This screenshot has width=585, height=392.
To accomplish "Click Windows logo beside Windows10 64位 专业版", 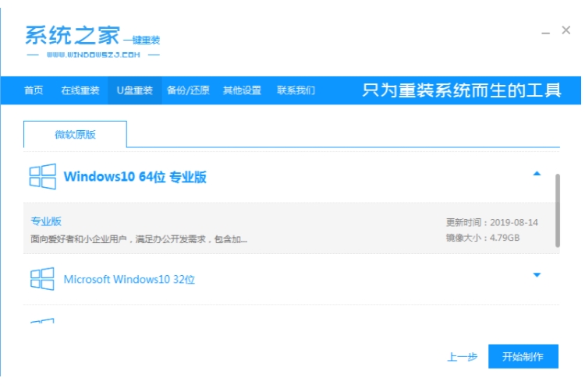I will tap(43, 177).
